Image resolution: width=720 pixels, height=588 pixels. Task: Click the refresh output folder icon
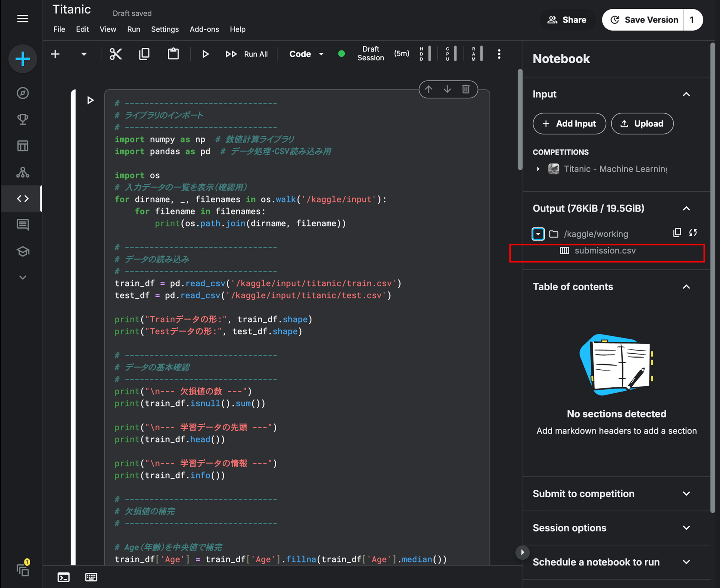(693, 233)
